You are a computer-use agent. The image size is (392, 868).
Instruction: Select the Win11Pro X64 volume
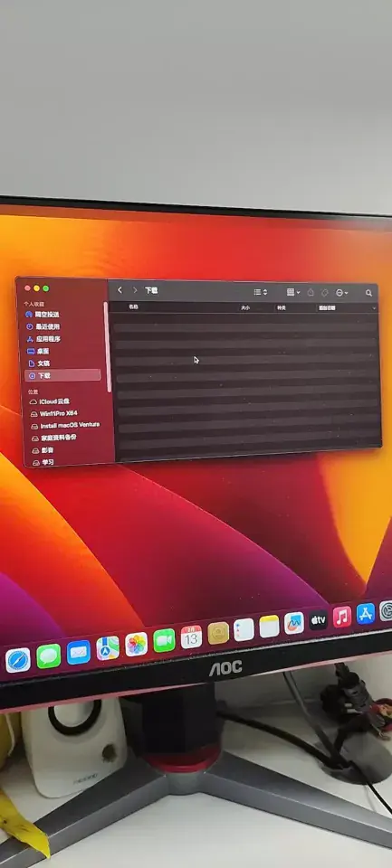53,413
